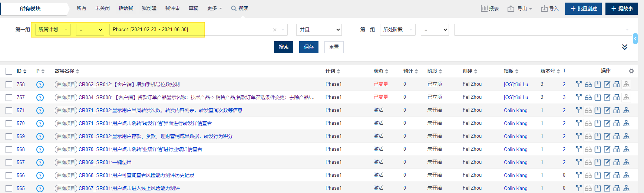Click the close (power) icon for story 570

[x=598, y=123]
